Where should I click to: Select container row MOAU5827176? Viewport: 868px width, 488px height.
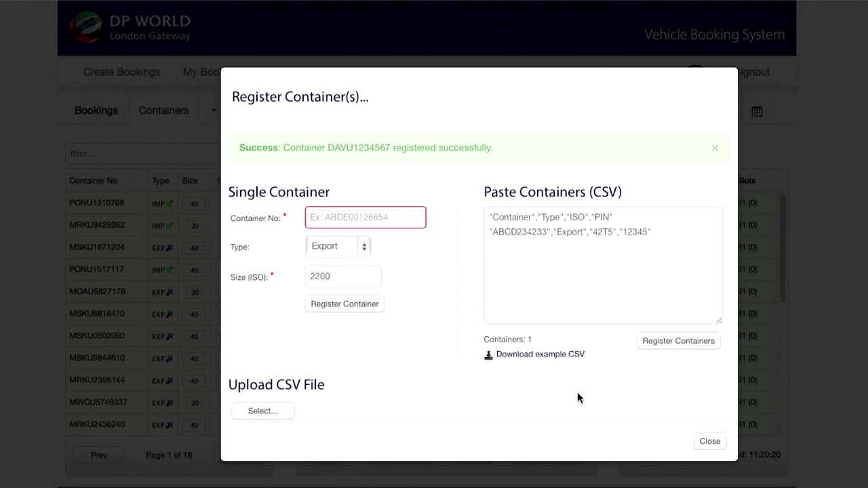tap(97, 291)
